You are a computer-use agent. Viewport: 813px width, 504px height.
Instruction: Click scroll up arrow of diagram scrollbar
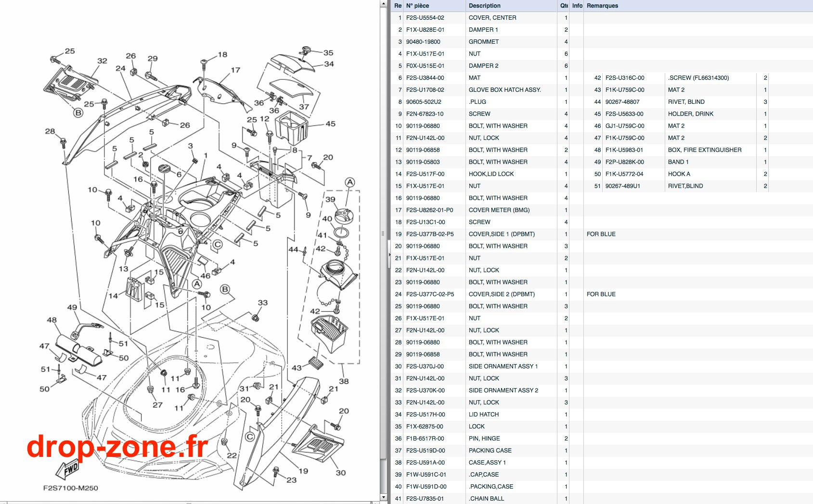pyautogui.click(x=384, y=3)
